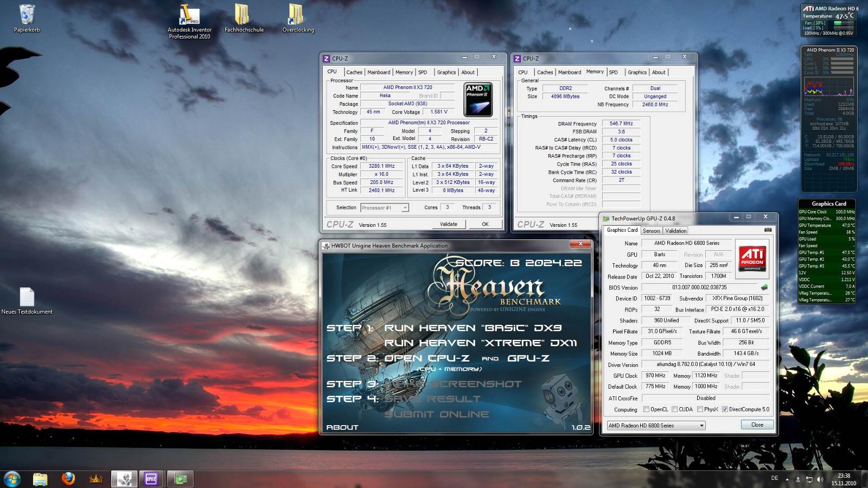Switch to Mainboard tab in left CPU-Z
The height and width of the screenshot is (488, 868).
pyautogui.click(x=379, y=72)
